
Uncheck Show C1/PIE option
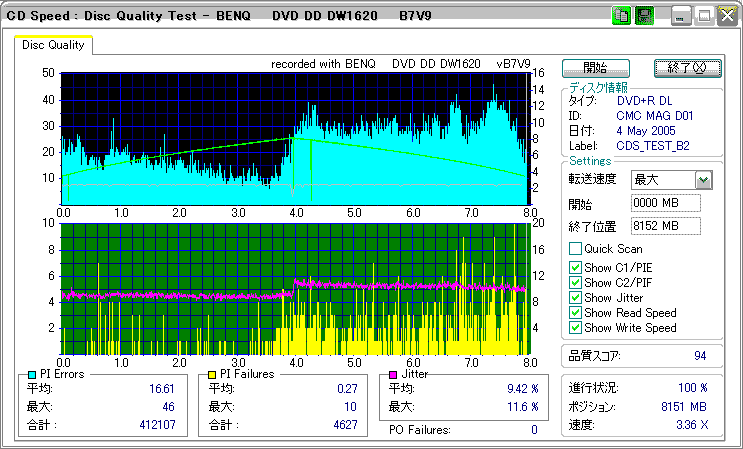pos(575,267)
